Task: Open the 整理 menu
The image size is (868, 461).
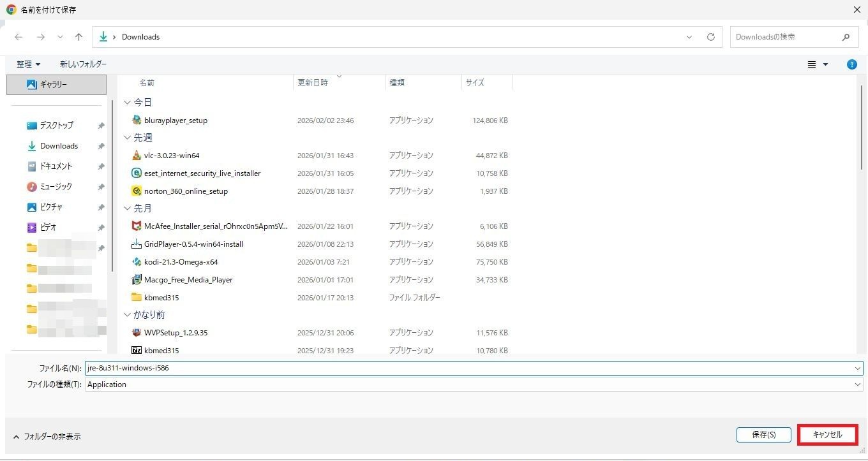Action: point(29,64)
